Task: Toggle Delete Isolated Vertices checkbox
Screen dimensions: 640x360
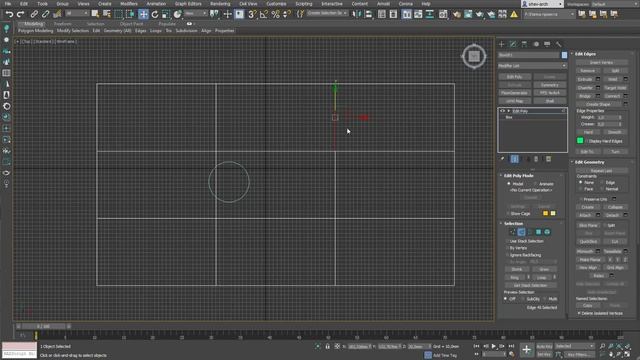Action: 579,313
